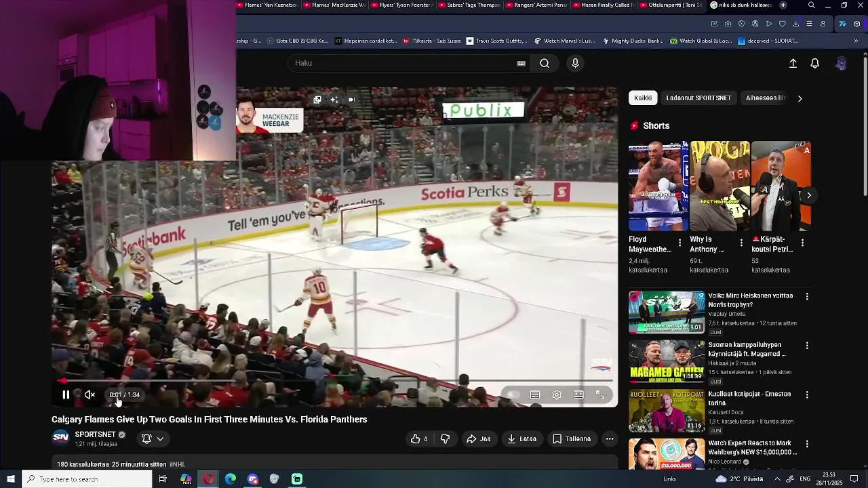This screenshot has height=488, width=868.
Task: Switch to Flyers' Tyson Foerster browser tab
Action: (402, 5)
